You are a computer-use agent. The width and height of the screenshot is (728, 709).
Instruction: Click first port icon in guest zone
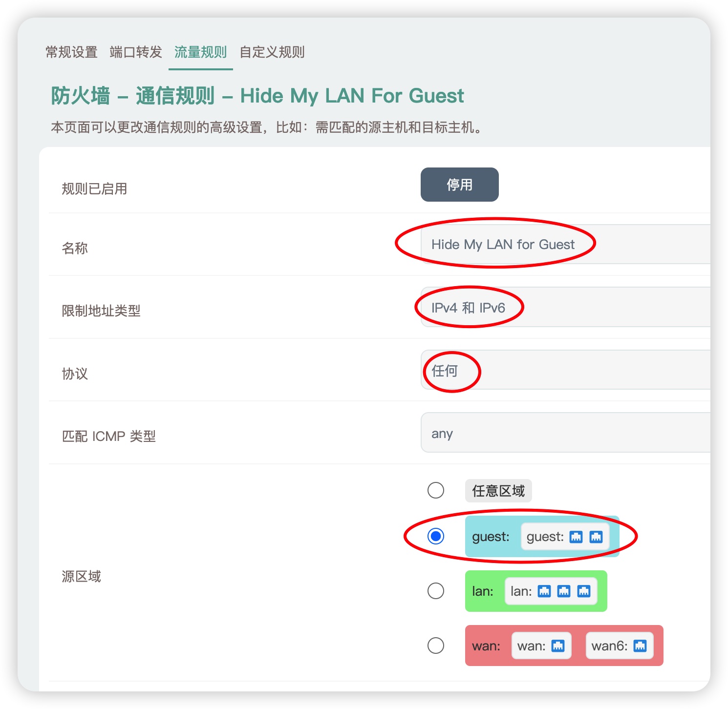[x=576, y=537]
